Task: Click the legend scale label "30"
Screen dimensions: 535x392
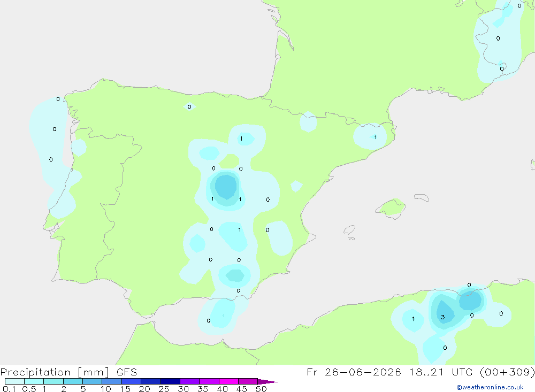Action: pyautogui.click(x=183, y=389)
